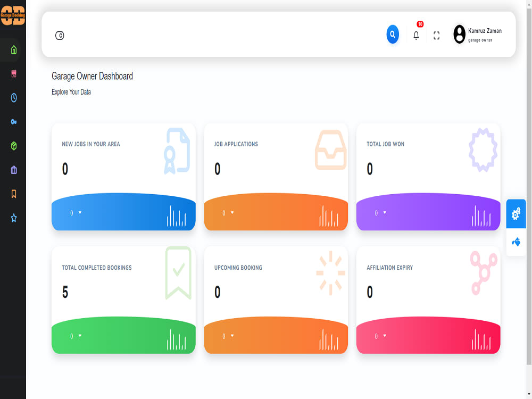532x399 pixels.
Task: Expand dropdown arrow on Total Job Won card
Action: coord(385,213)
